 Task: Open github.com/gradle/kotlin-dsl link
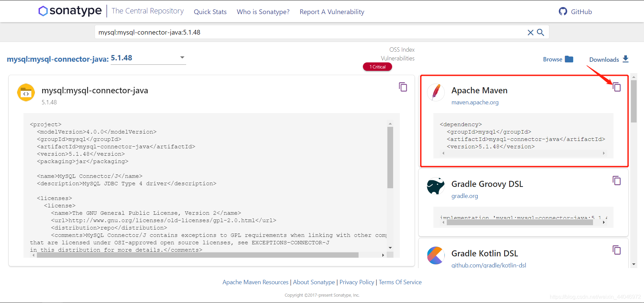(489, 265)
